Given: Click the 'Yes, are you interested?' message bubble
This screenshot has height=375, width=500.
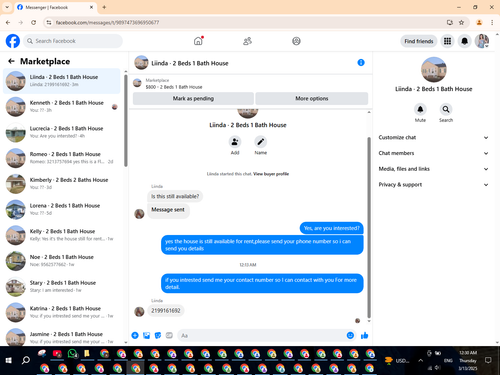Looking at the screenshot, I should 332,228.
